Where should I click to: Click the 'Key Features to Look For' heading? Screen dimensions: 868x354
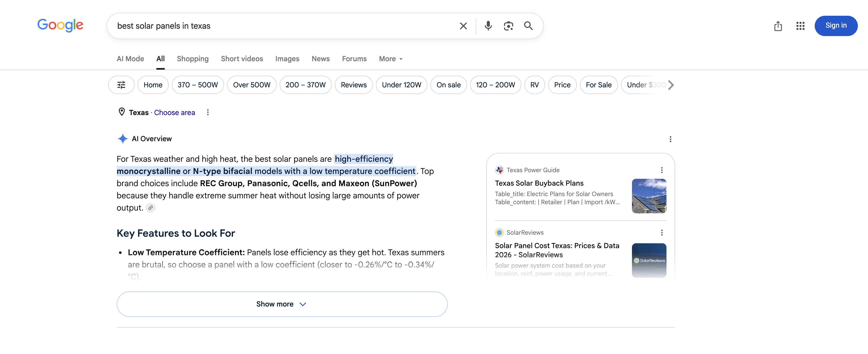click(x=176, y=233)
